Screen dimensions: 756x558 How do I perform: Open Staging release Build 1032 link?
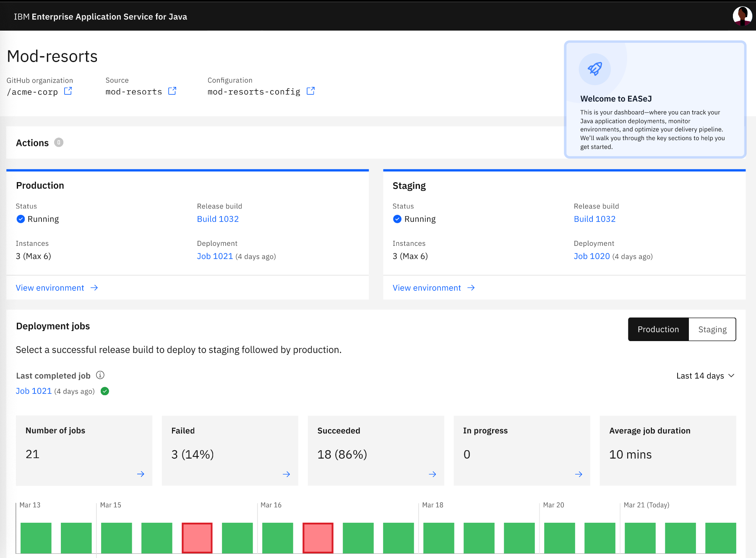pyautogui.click(x=594, y=219)
